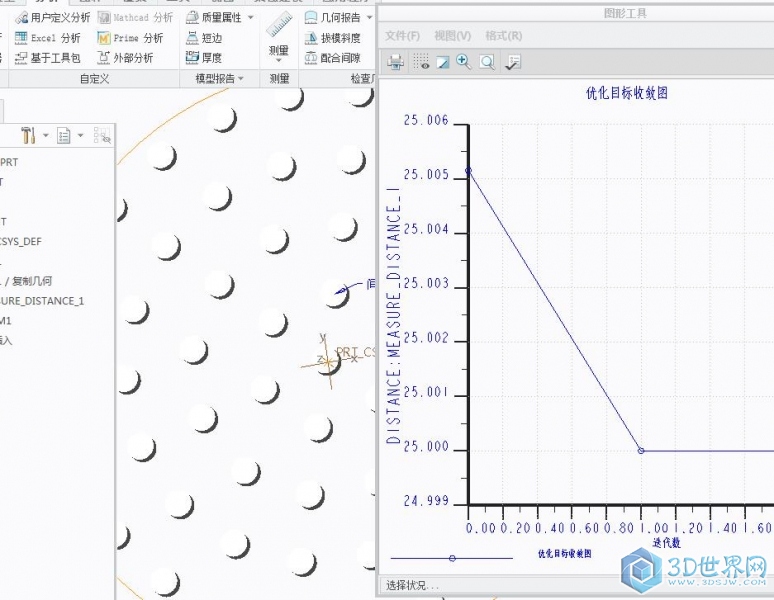Click 优化目标收敛图 graph title
The height and width of the screenshot is (600, 774).
pos(626,93)
